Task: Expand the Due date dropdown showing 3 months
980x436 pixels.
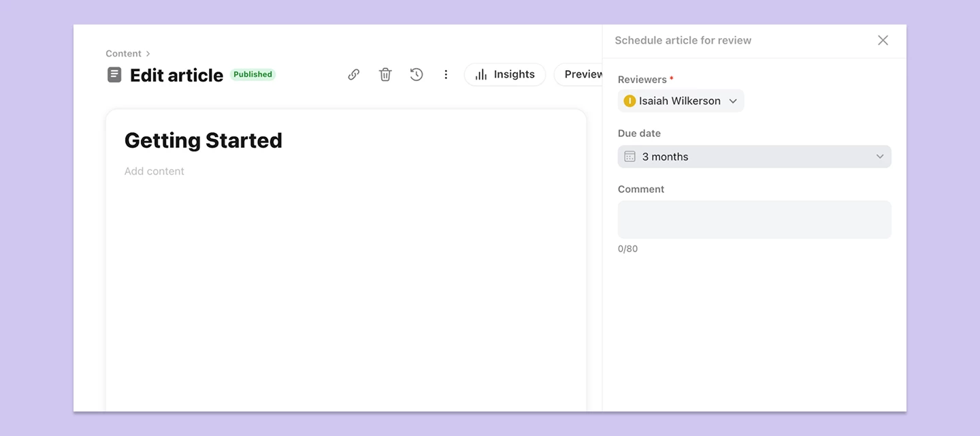Action: [x=879, y=156]
